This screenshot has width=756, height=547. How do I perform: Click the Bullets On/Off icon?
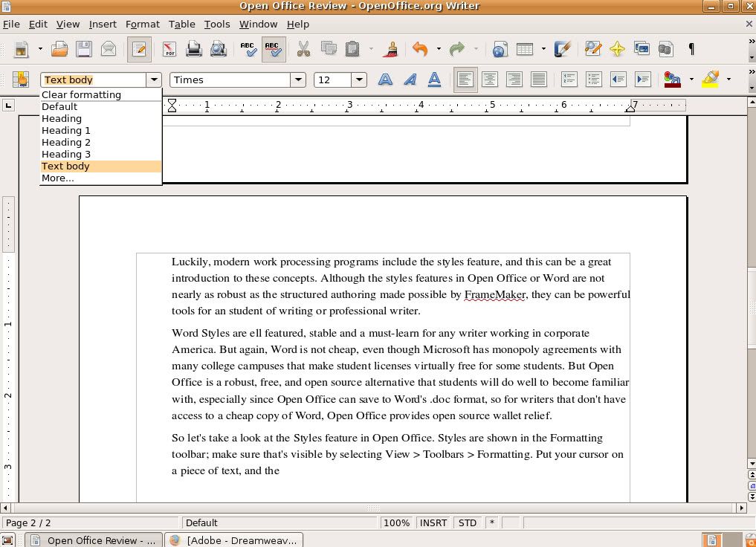click(594, 80)
